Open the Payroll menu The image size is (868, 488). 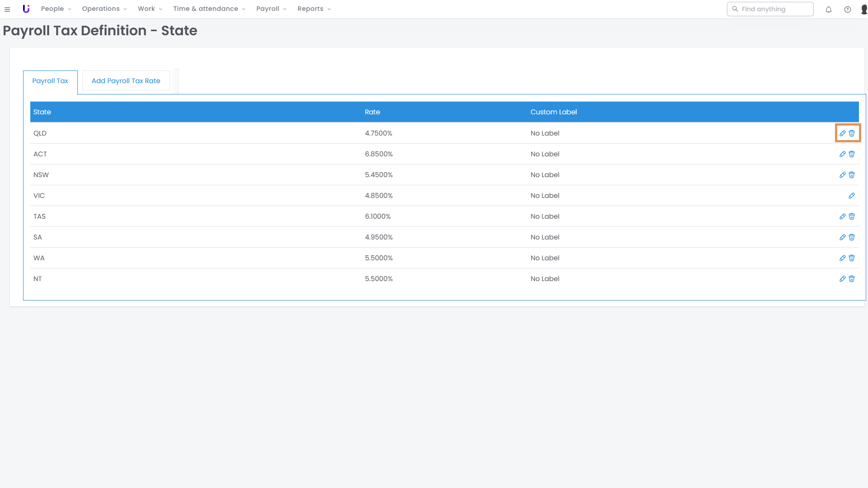tap(271, 9)
